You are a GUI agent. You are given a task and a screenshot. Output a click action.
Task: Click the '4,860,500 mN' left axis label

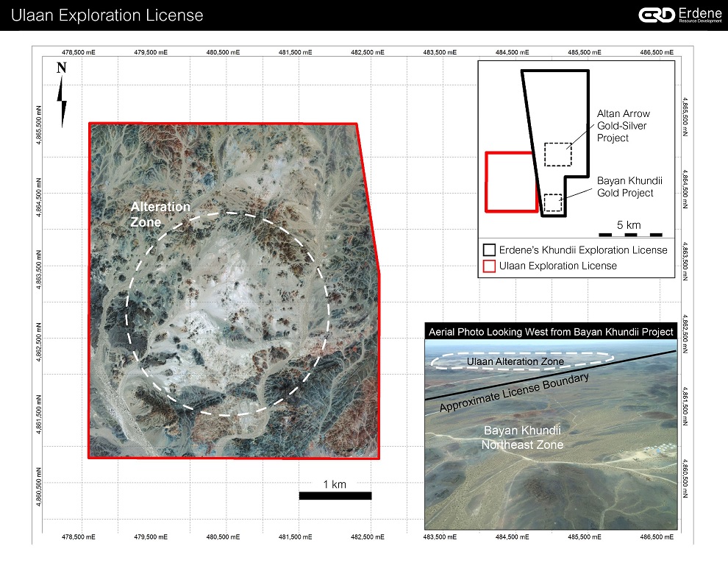click(x=39, y=486)
